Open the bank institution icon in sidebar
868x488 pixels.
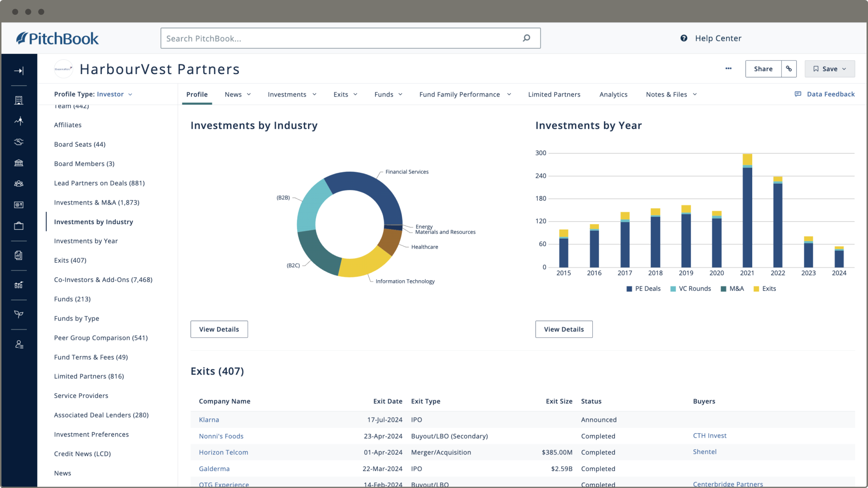coord(18,163)
